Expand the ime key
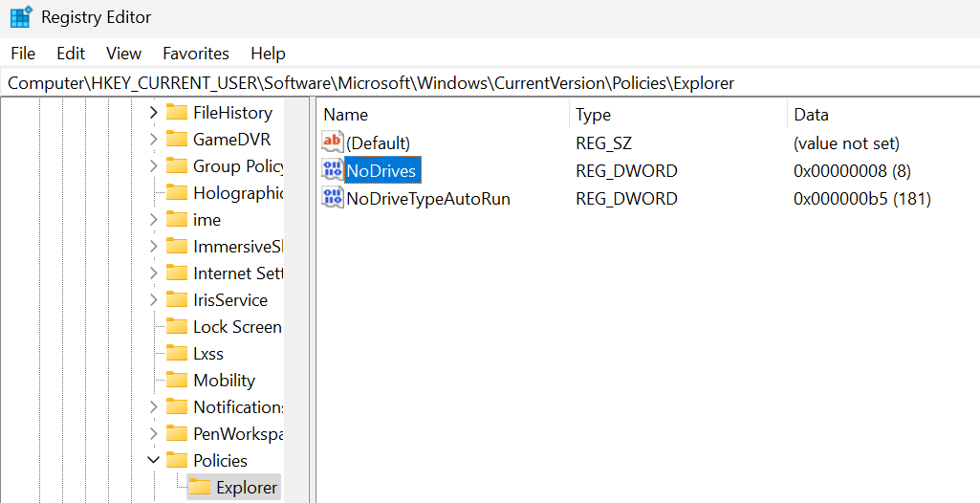This screenshot has width=980, height=503. coord(153,220)
